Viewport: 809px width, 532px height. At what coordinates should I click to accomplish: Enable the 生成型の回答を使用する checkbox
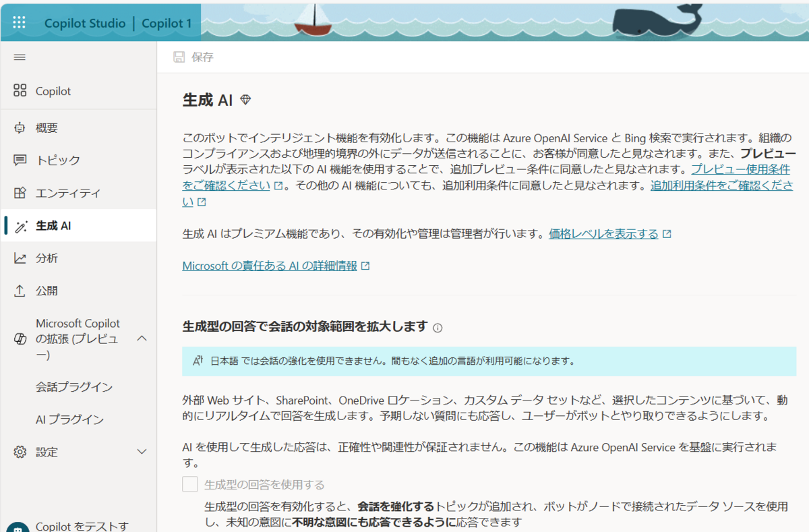(190, 484)
